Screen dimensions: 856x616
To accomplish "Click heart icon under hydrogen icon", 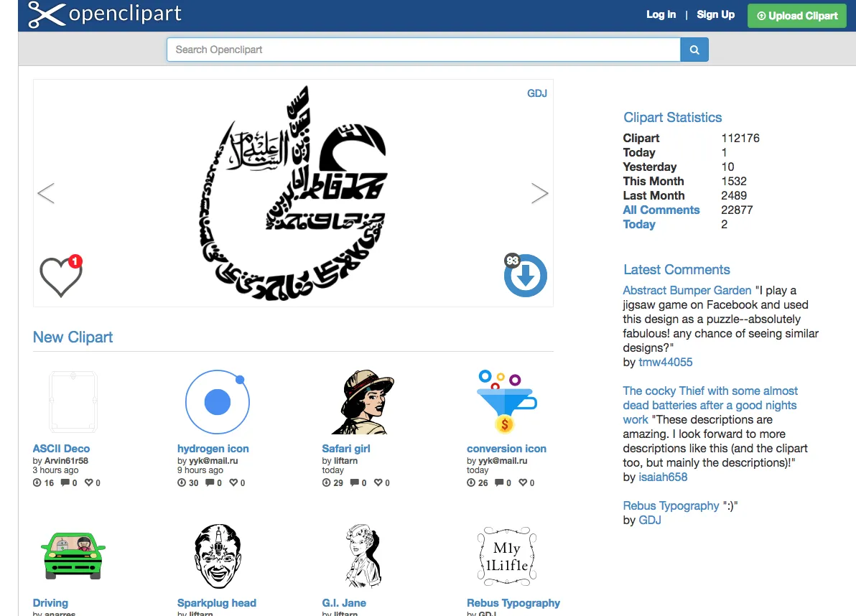I will click(233, 483).
